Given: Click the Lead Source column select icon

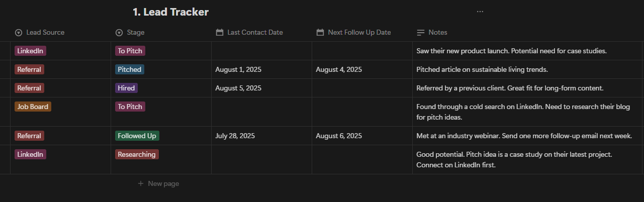Looking at the screenshot, I should pos(19,33).
